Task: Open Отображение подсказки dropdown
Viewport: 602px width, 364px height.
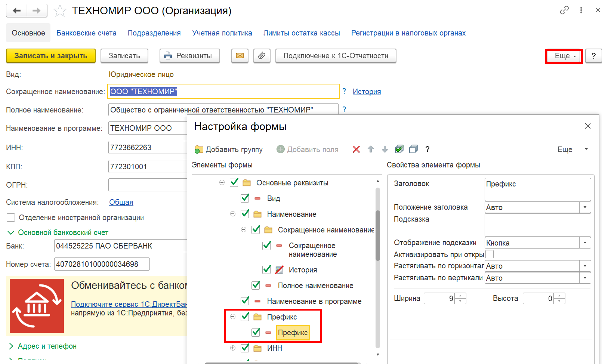Action: pyautogui.click(x=585, y=243)
